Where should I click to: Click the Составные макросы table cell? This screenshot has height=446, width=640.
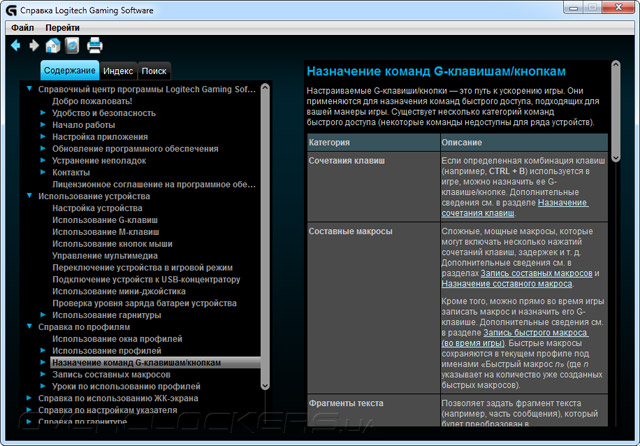(373, 308)
